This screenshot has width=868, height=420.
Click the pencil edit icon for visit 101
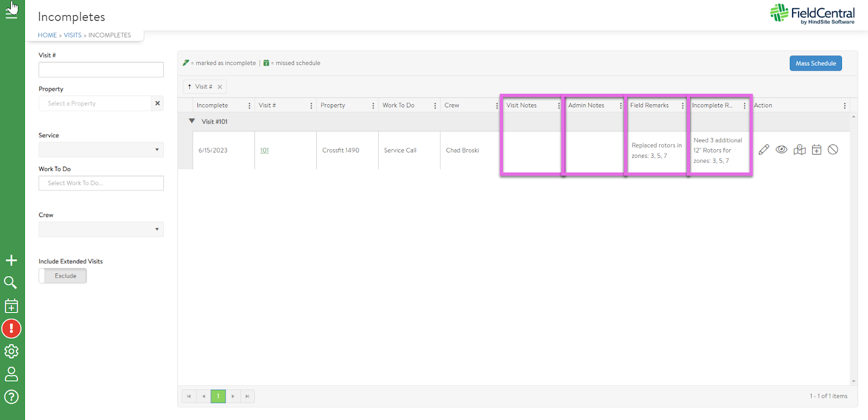tap(764, 150)
